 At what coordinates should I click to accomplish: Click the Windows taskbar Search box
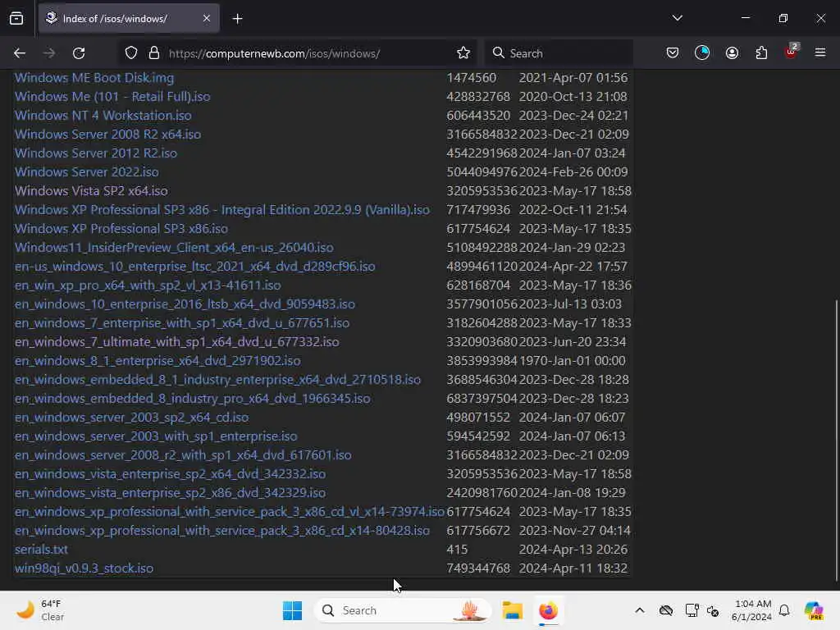403,610
